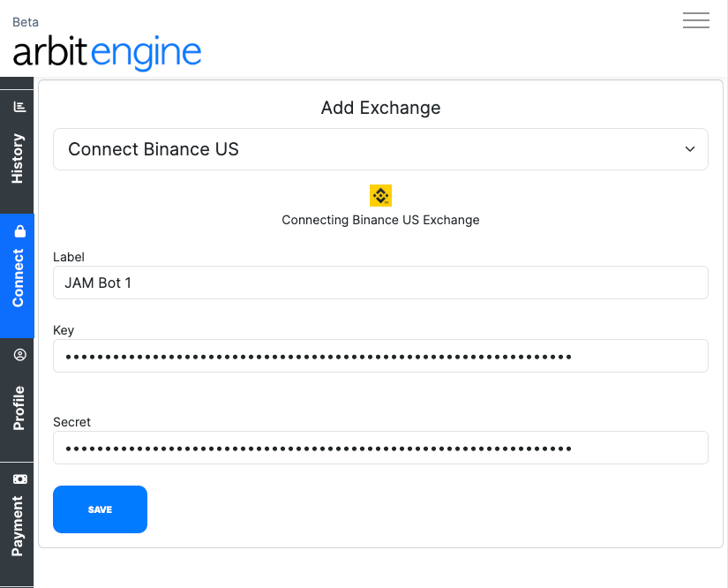Click inside the Label field showing JAM Bot 1
Image resolution: width=728 pixels, height=588 pixels.
[380, 283]
